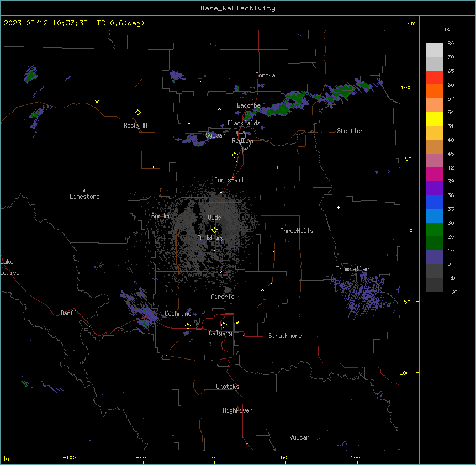Click the Calgary city label
This screenshot has height=465, width=476.
click(x=220, y=333)
